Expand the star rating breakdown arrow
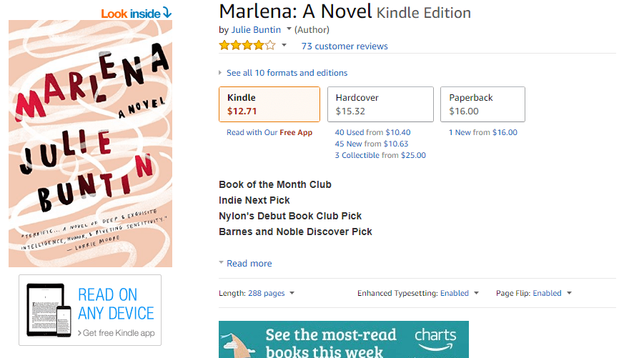Screen dimensions: 644x358 tap(284, 46)
